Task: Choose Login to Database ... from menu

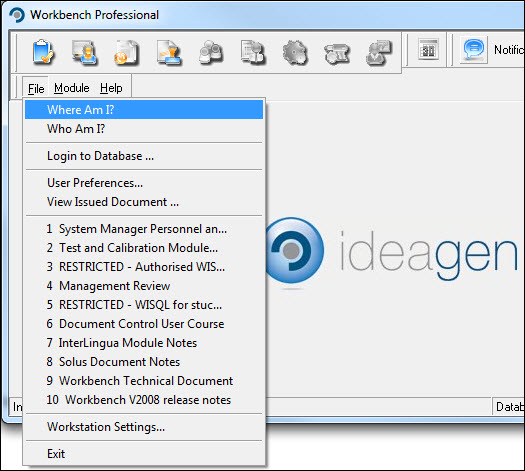Action: (x=144, y=156)
